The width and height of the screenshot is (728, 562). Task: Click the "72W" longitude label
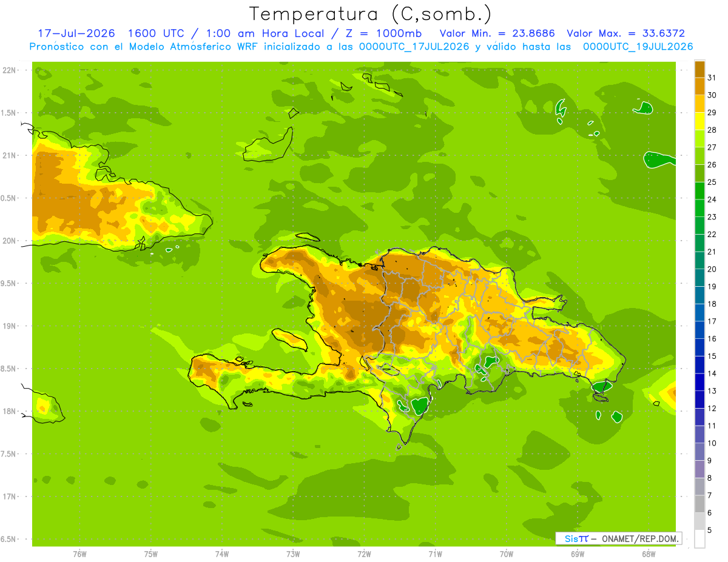pyautogui.click(x=364, y=554)
